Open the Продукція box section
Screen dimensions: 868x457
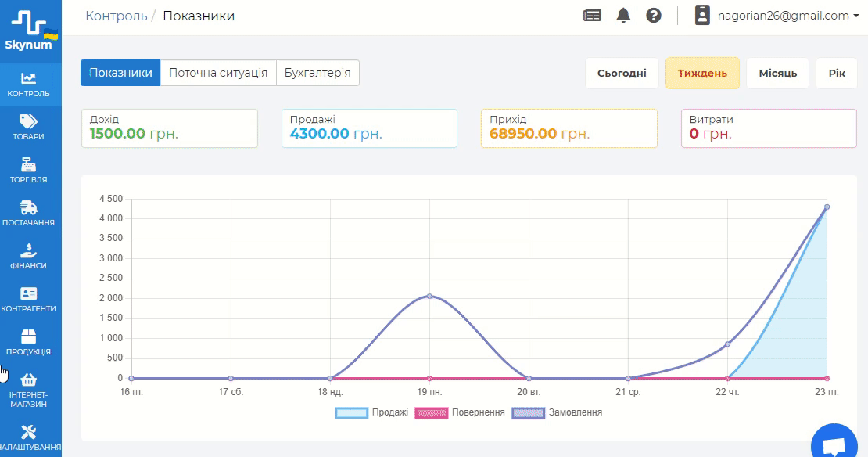point(29,343)
